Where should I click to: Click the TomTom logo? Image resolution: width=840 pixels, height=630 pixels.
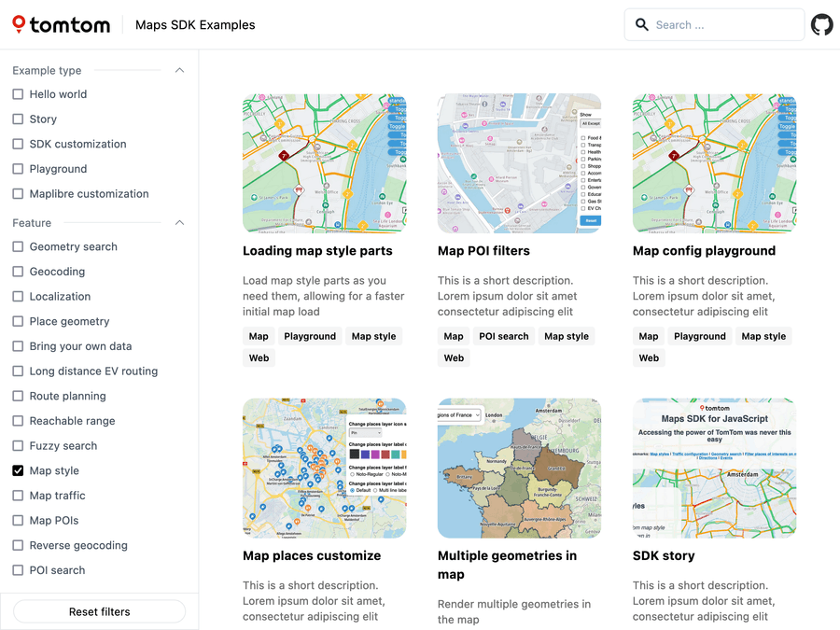(61, 24)
